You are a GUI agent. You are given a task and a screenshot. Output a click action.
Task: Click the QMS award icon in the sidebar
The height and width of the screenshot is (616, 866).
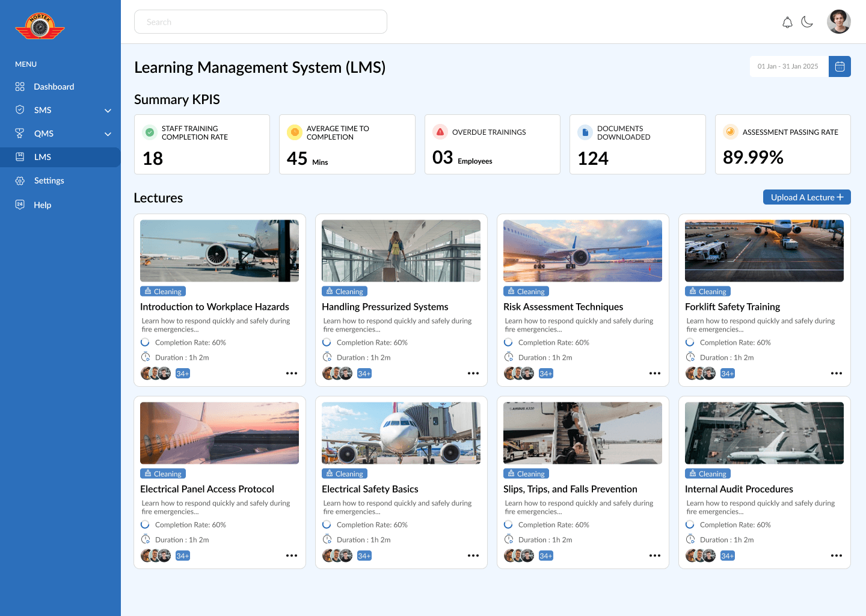(20, 134)
